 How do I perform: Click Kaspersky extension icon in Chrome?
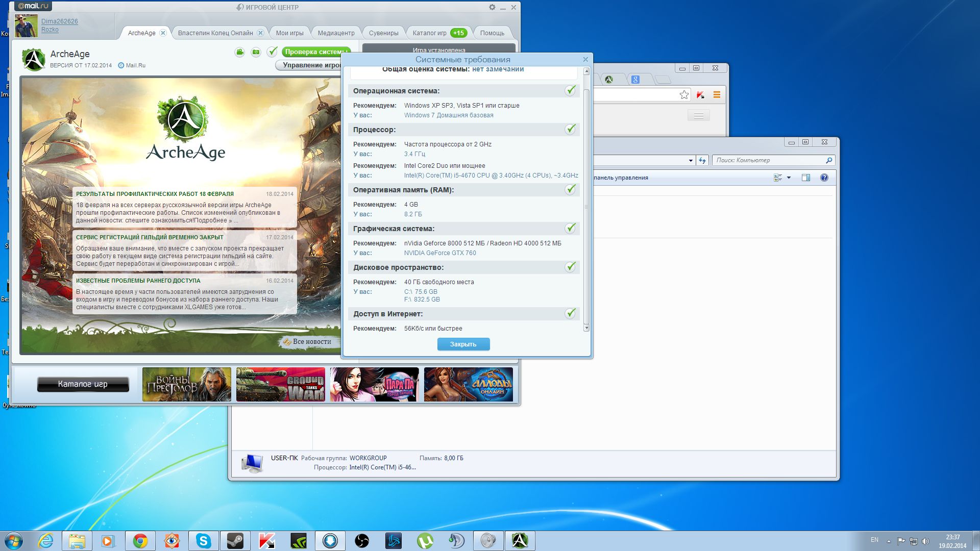[700, 95]
